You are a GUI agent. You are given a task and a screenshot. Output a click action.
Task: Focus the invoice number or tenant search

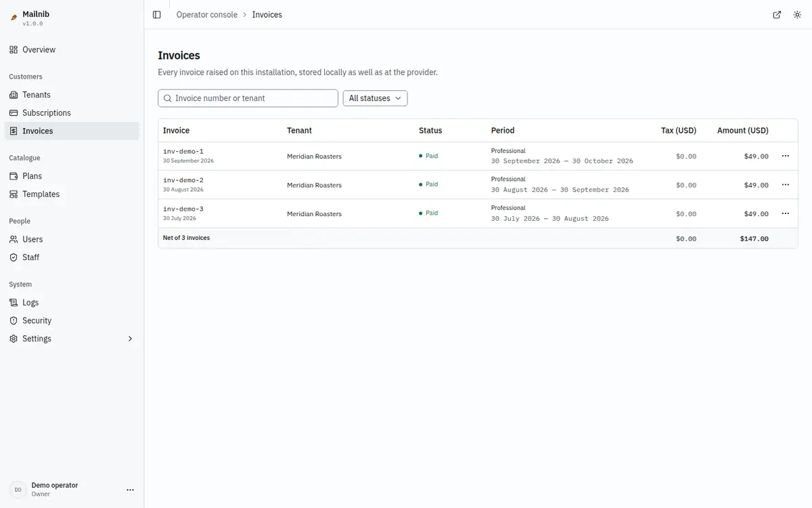coord(248,98)
